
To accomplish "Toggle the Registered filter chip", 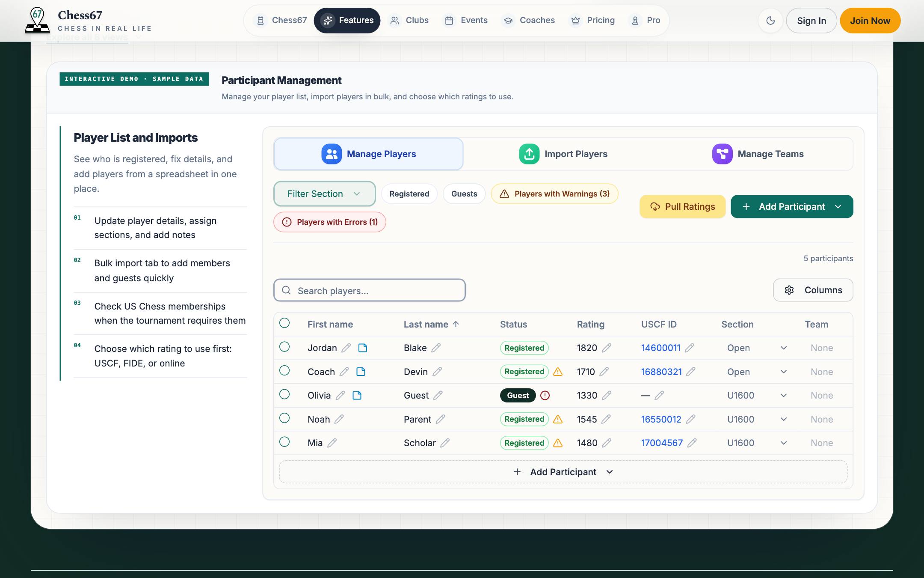I will click(x=409, y=194).
